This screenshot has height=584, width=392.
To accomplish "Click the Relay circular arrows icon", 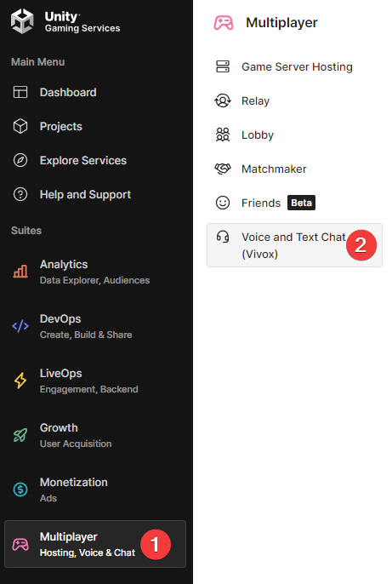I will [223, 100].
